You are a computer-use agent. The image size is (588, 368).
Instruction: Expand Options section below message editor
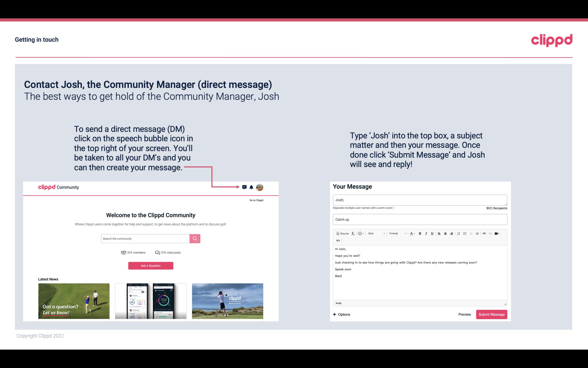pyautogui.click(x=341, y=314)
